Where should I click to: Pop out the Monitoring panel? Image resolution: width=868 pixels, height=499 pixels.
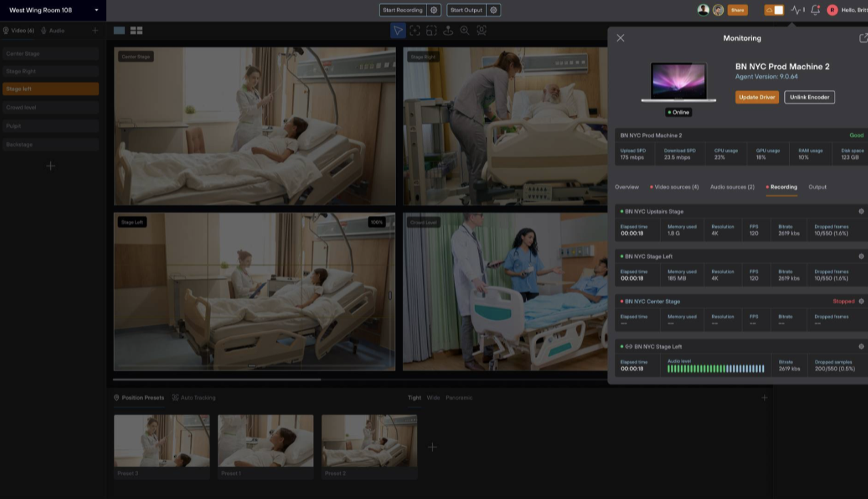863,38
